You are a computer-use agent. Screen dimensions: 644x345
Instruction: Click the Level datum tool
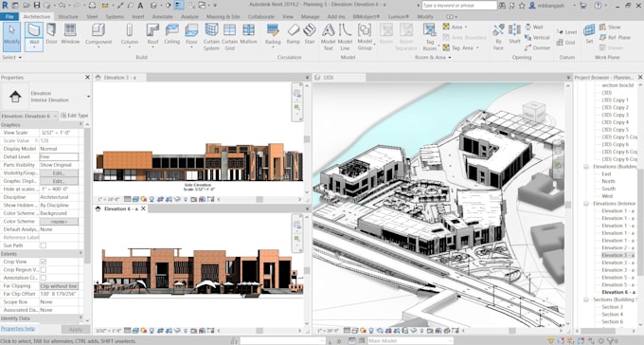point(566,31)
